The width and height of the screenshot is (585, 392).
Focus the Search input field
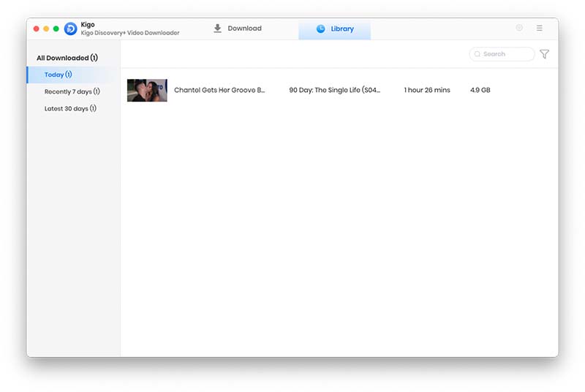click(502, 54)
